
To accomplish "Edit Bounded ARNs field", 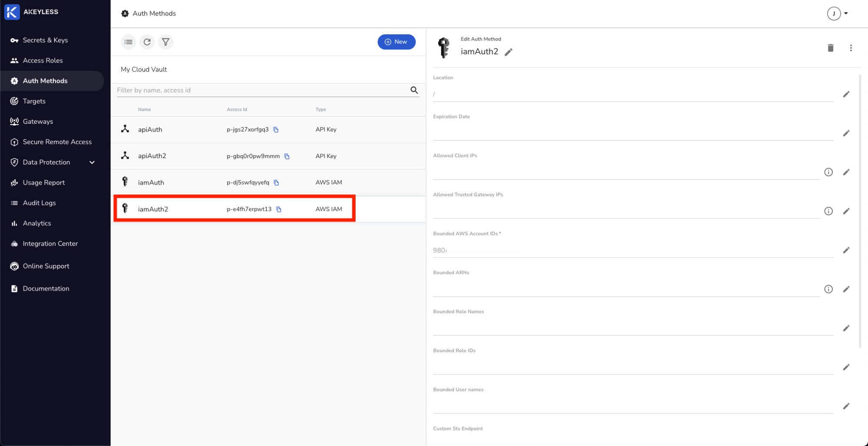I will (846, 289).
